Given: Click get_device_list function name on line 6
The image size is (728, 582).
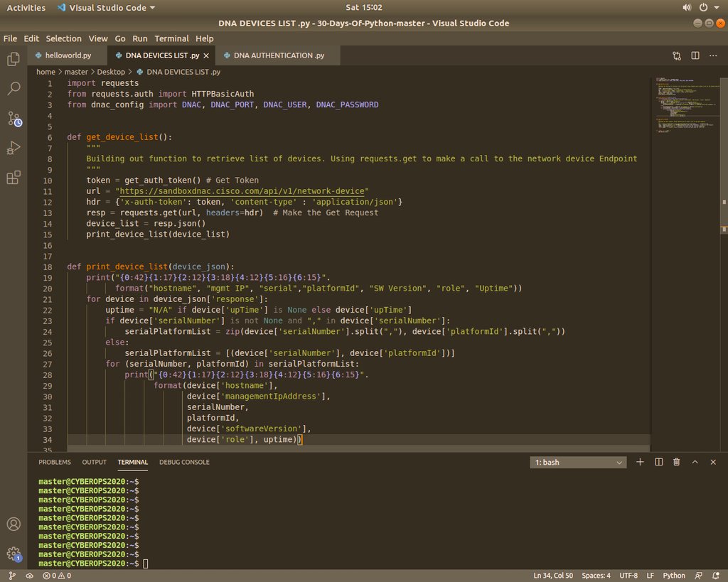Looking at the screenshot, I should click(122, 137).
